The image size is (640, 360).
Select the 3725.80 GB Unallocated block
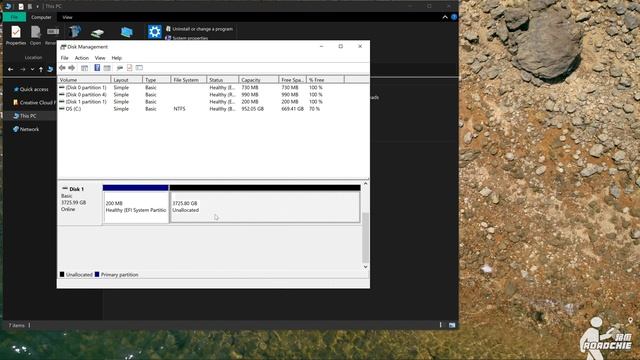[x=265, y=204]
